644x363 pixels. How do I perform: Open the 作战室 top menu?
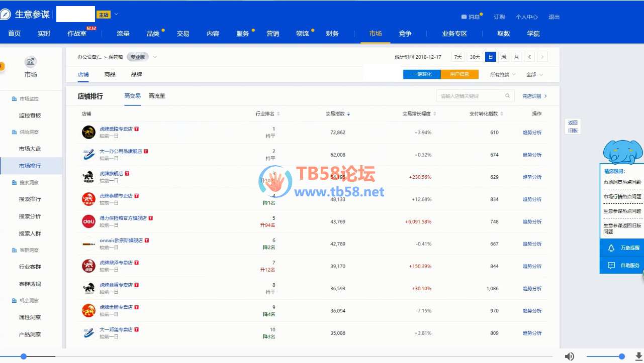77,34
